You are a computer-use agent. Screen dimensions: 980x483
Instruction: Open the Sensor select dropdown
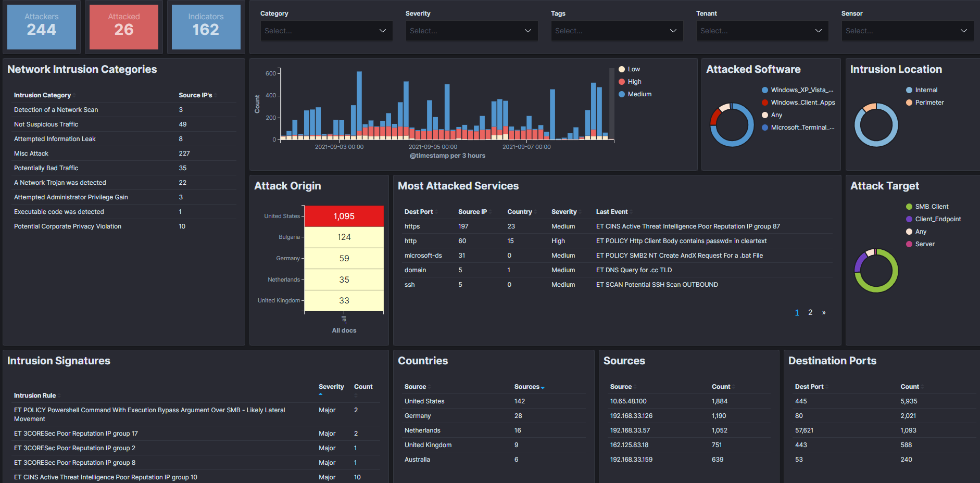point(908,31)
